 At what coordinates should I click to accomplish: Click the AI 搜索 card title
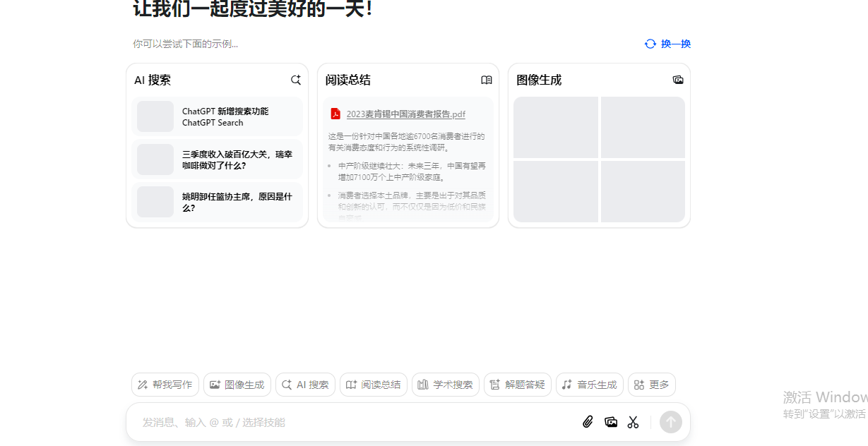(x=153, y=80)
